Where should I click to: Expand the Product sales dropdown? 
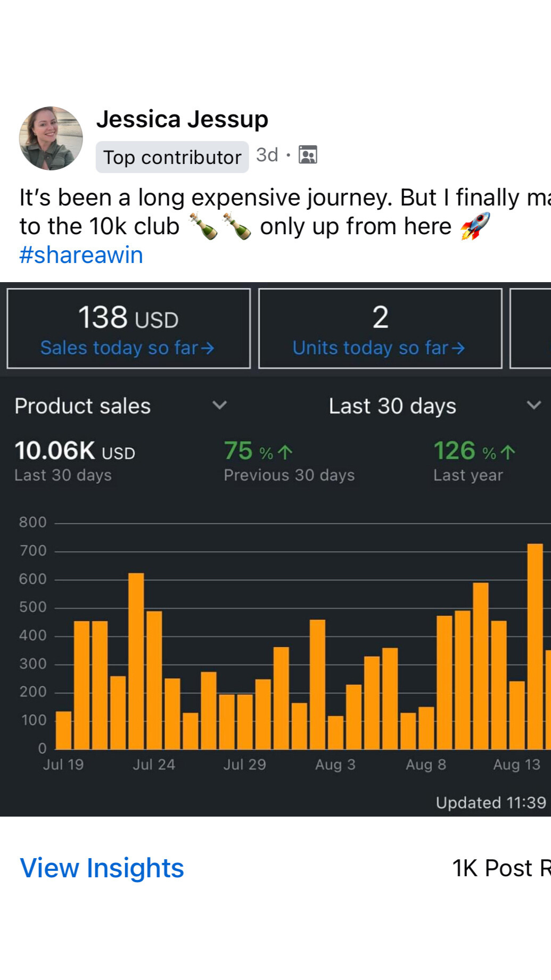tap(83, 406)
